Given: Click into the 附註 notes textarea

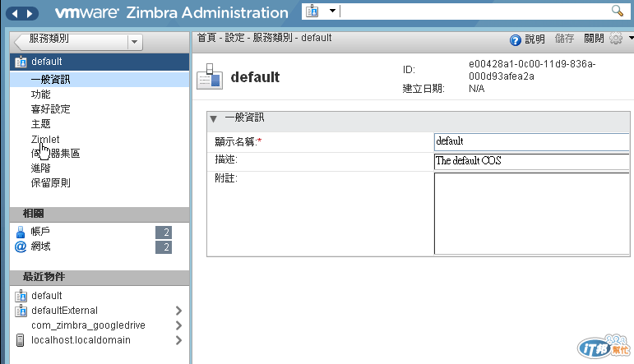Looking at the screenshot, I should pyautogui.click(x=531, y=214).
